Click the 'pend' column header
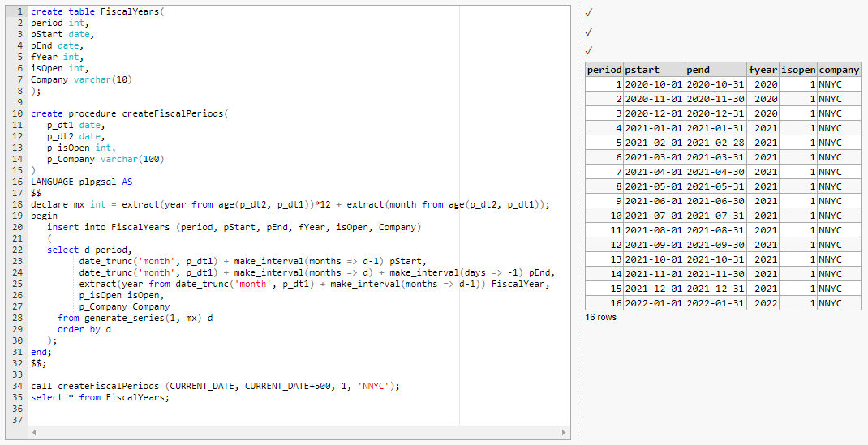This screenshot has width=868, height=445. coord(715,70)
